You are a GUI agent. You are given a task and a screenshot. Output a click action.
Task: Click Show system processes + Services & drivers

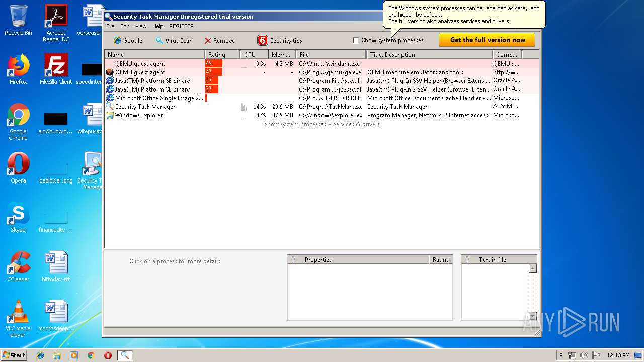pyautogui.click(x=322, y=124)
